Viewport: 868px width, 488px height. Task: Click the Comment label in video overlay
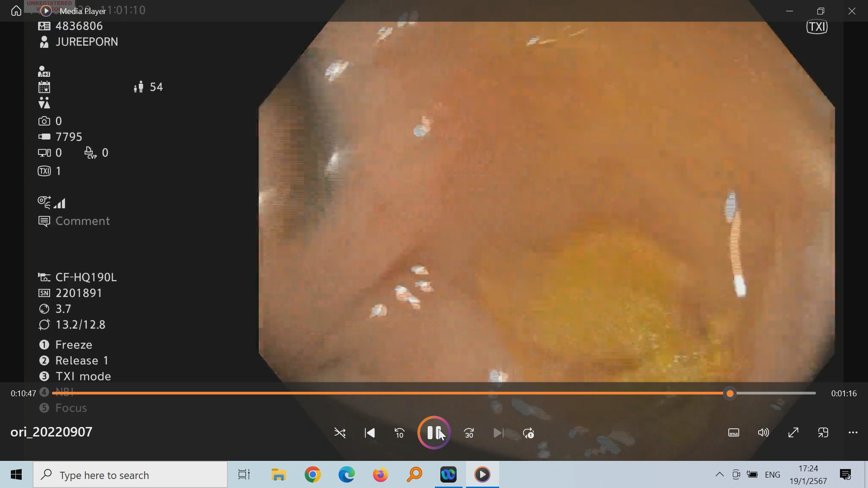click(x=83, y=221)
